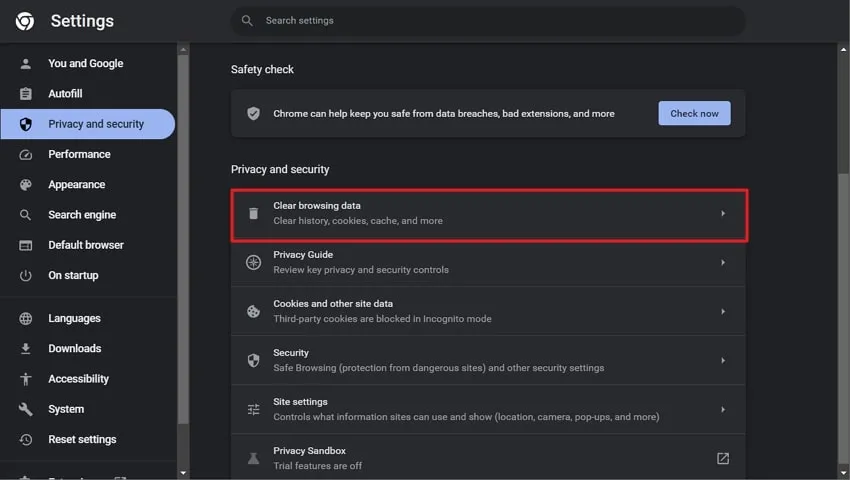The width and height of the screenshot is (850, 480).
Task: Click the Privacy Guide compass icon
Action: (x=254, y=262)
